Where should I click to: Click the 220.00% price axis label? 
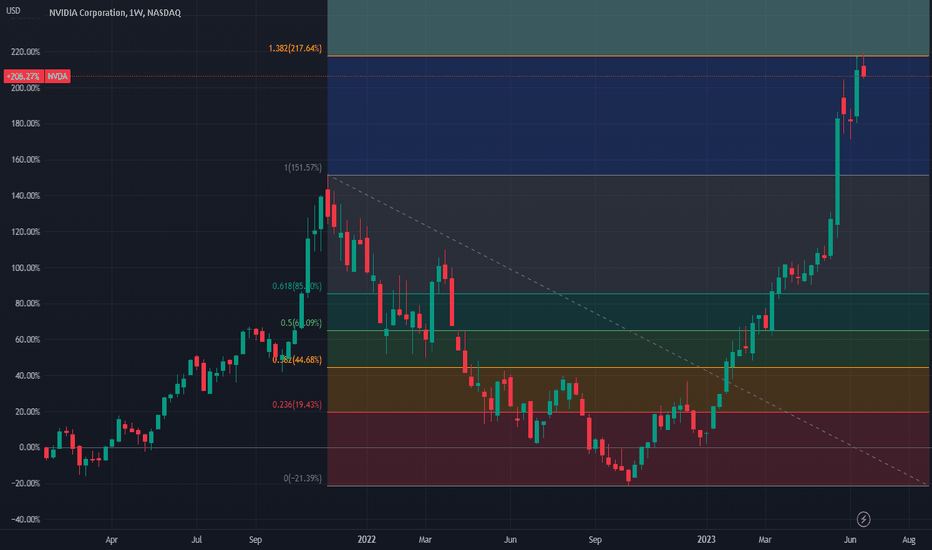click(26, 52)
